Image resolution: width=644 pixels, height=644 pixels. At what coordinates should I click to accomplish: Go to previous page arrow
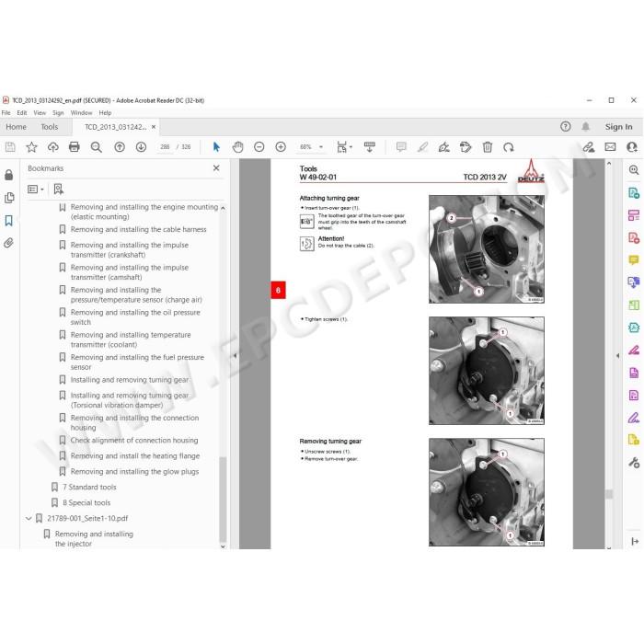point(120,147)
